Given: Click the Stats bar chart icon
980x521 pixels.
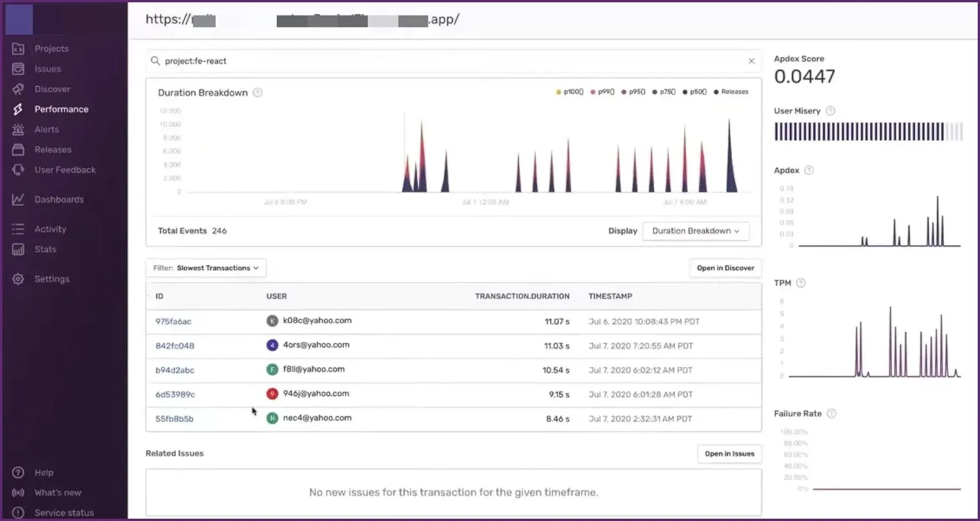Looking at the screenshot, I should click(18, 249).
